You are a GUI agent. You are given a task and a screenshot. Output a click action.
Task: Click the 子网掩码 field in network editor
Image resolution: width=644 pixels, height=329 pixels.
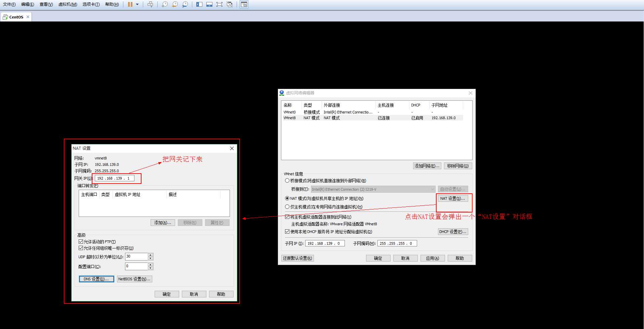pos(397,243)
